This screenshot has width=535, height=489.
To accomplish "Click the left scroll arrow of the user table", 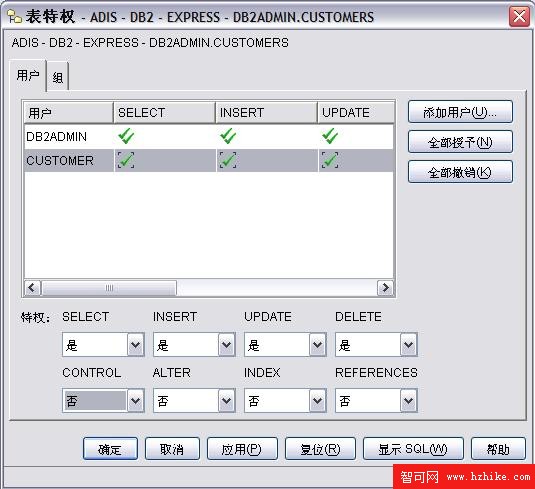I will [32, 288].
